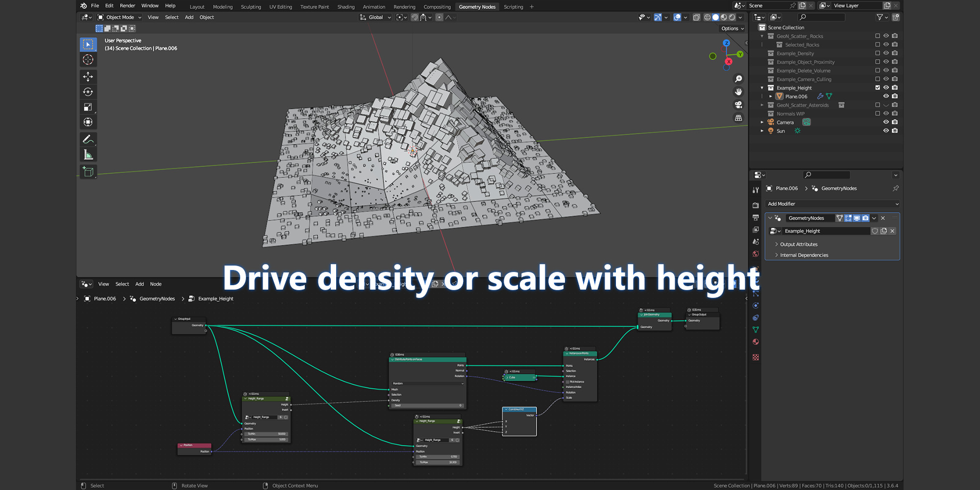Toggle modifier render visibility camera button

865,218
